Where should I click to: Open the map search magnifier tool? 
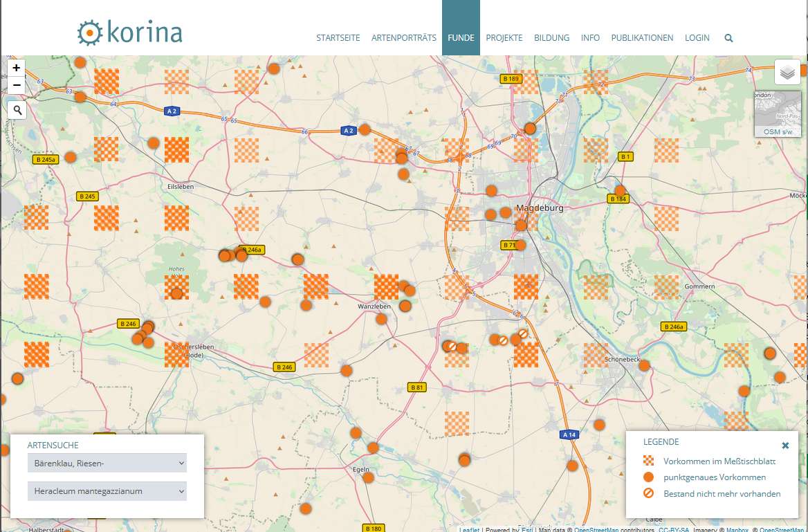(17, 110)
